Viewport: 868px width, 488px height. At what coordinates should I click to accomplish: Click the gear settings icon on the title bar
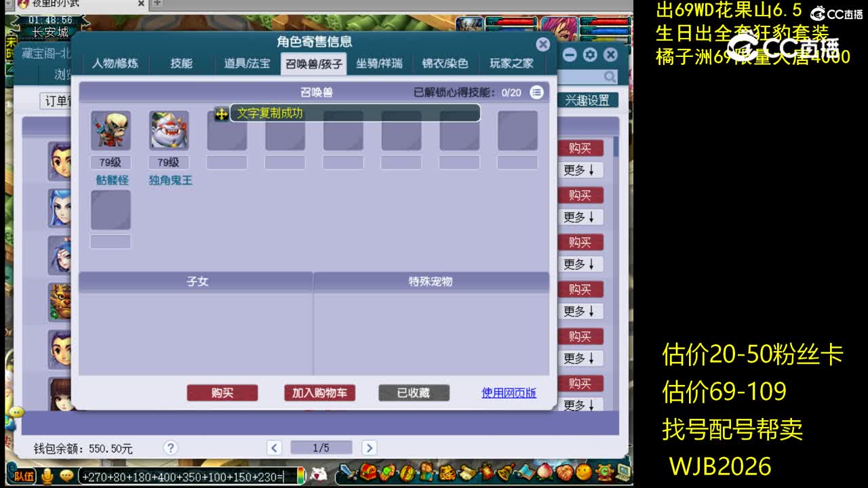point(590,54)
